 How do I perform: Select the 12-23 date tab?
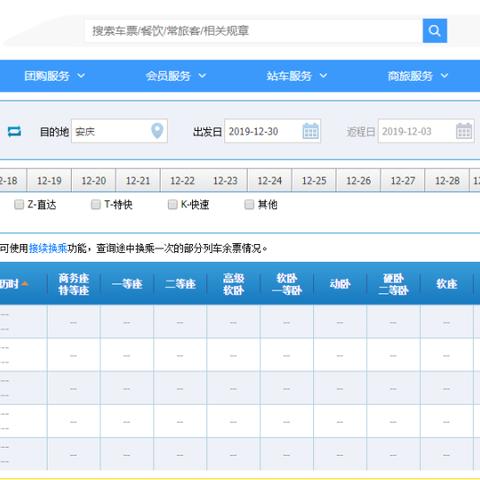[x=225, y=180]
